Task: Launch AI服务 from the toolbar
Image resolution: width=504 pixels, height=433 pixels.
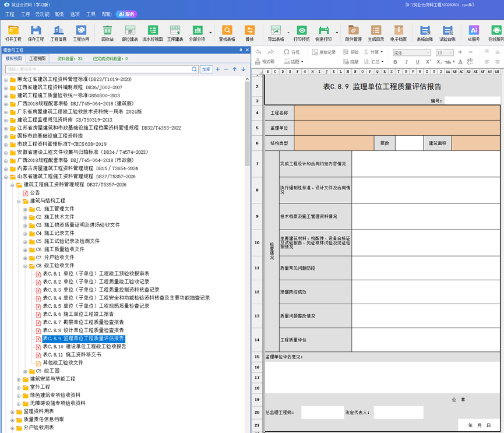Action: 474,33
